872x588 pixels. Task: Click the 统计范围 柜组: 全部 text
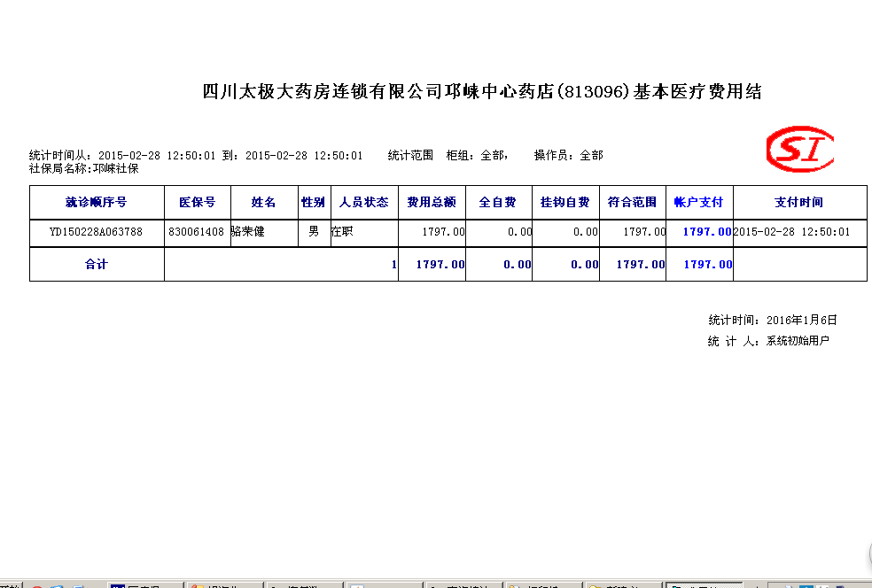pyautogui.click(x=448, y=156)
